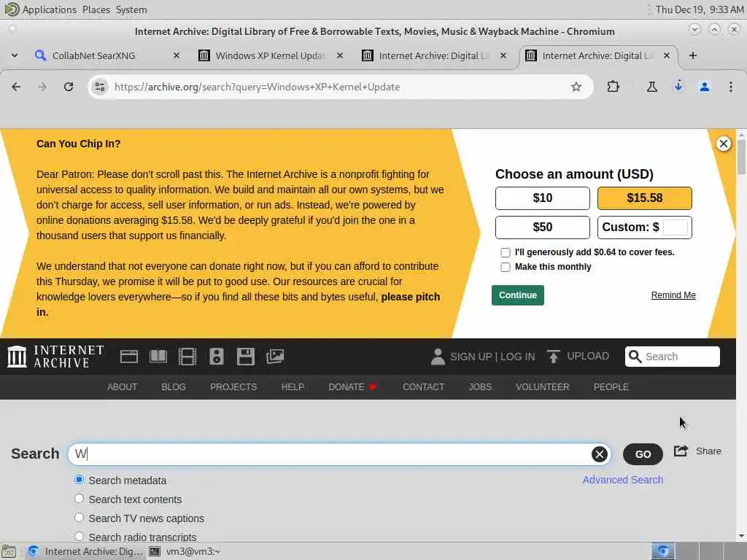747x560 pixels.
Task: Select Search radio transcripts option
Action: pyautogui.click(x=79, y=536)
